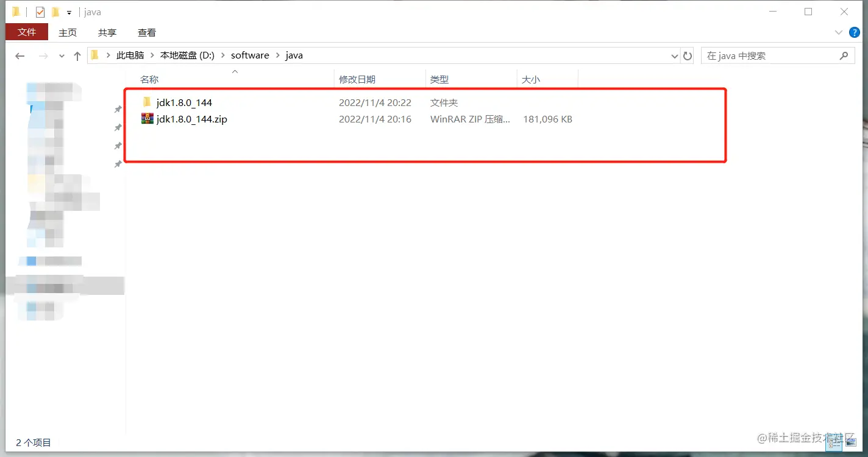This screenshot has height=457, width=868.
Task: Click java in the address breadcrumb
Action: pyautogui.click(x=294, y=55)
